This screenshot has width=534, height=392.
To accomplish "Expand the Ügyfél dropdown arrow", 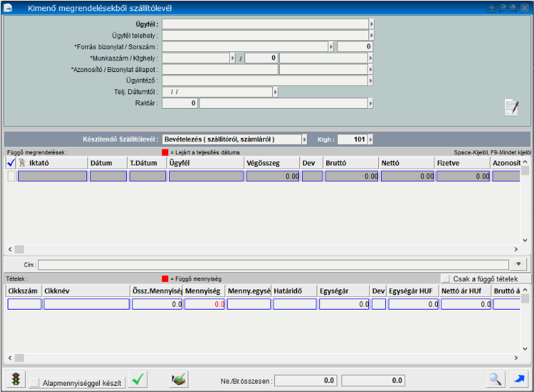I will coord(371,24).
